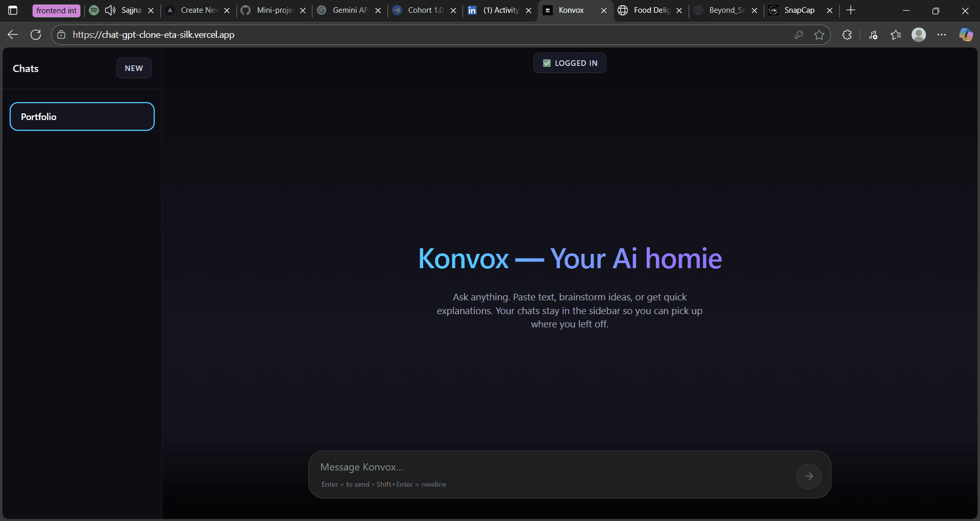Close the Create Next tab
This screenshot has height=521, width=980.
pos(227,10)
